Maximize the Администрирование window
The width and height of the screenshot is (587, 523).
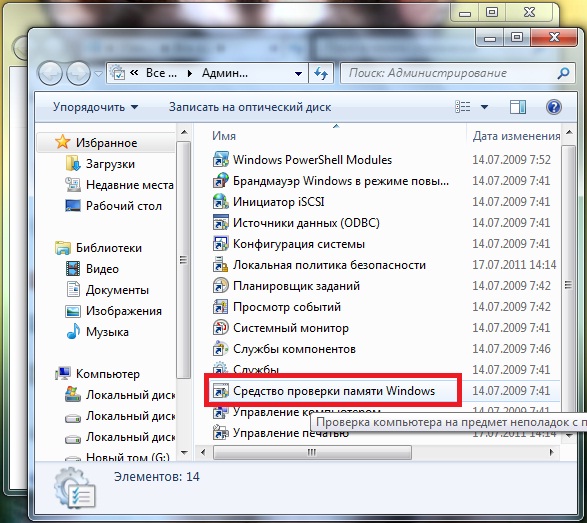click(517, 37)
